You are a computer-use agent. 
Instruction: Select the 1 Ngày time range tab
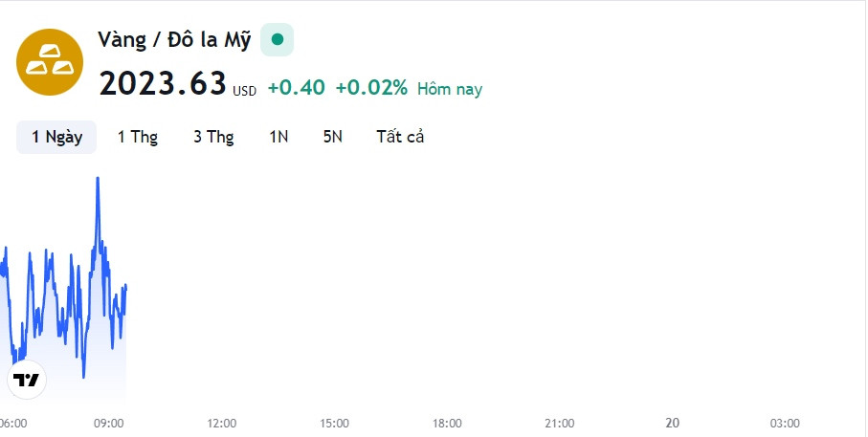(x=56, y=137)
